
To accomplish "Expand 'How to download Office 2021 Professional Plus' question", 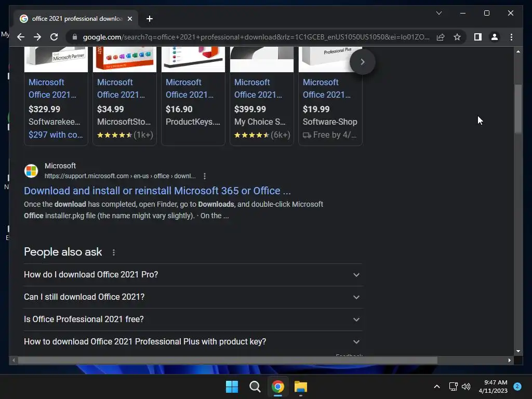I will tap(193, 342).
